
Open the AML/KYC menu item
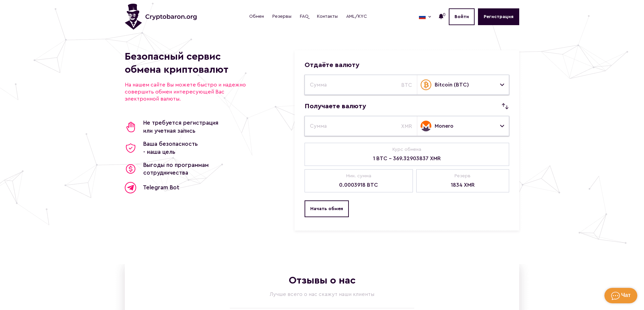tap(357, 16)
